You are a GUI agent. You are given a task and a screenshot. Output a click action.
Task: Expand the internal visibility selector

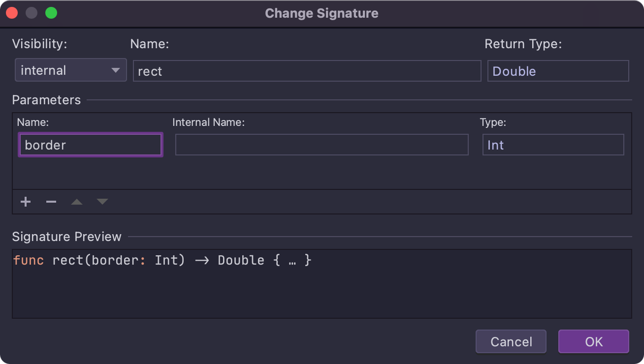click(70, 70)
